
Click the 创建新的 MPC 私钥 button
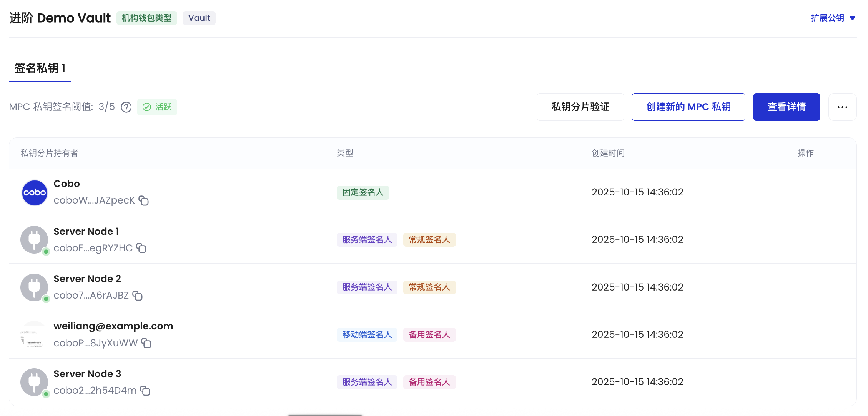coord(688,107)
